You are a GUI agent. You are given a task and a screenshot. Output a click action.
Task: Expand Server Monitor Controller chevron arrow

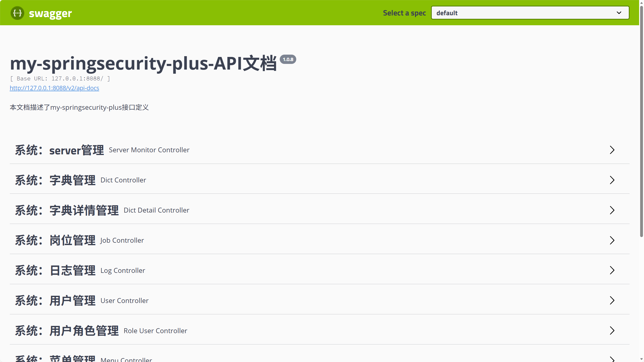coord(612,150)
